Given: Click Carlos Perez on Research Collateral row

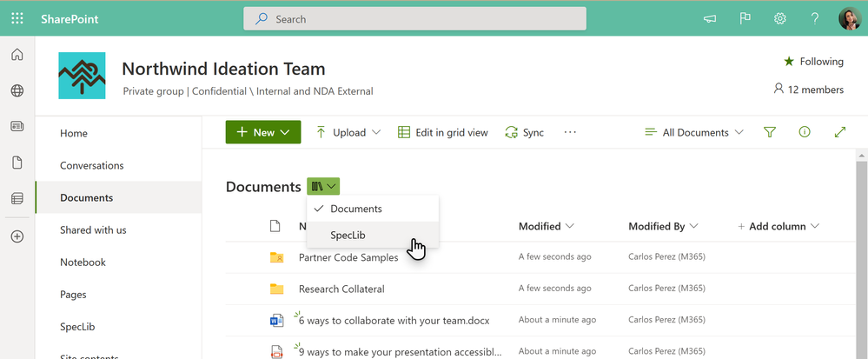Looking at the screenshot, I should pos(666,288).
